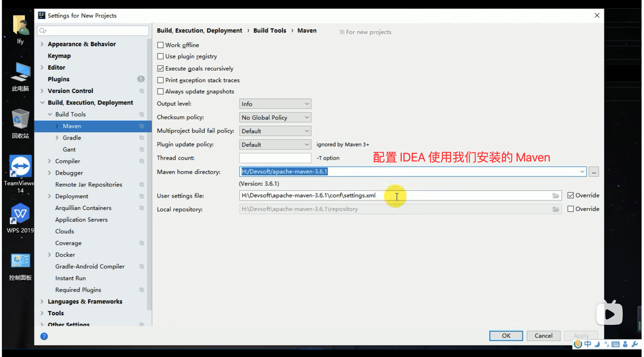Image resolution: width=644 pixels, height=357 pixels.
Task: Click the video play overlay icon
Action: point(609,314)
